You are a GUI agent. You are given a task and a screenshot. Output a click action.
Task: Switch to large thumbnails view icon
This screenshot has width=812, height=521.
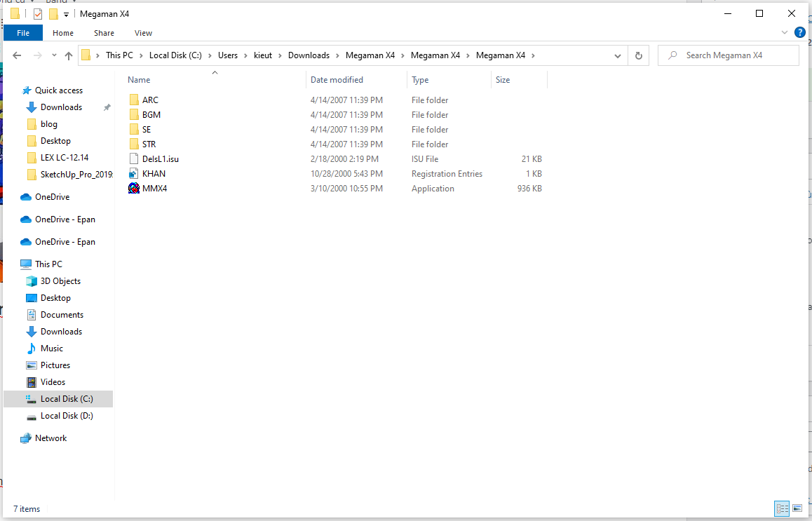797,508
